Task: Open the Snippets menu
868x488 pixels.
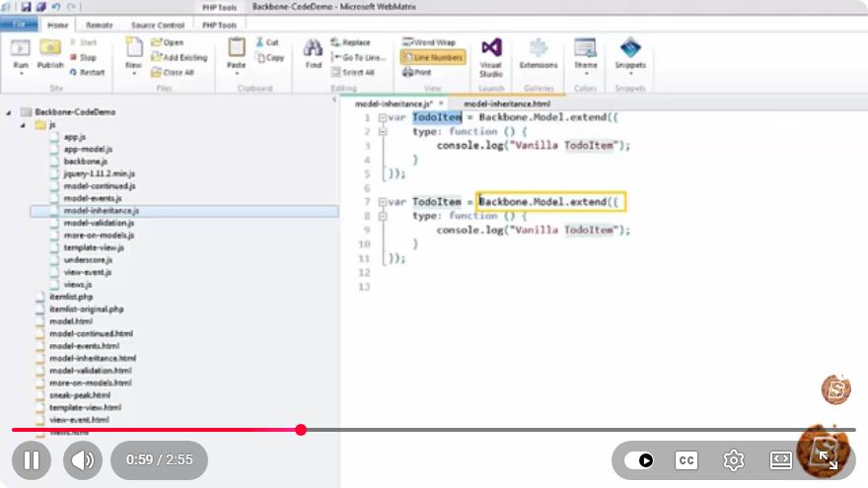Action: tap(630, 56)
